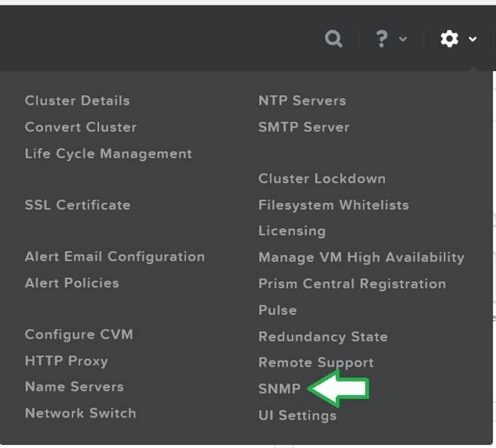Choose Alert Policies
Image resolution: width=496 pixels, height=448 pixels.
[x=72, y=283]
